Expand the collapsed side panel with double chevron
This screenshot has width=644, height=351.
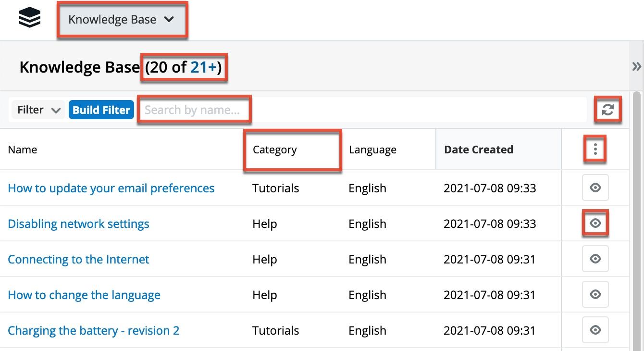pos(636,66)
